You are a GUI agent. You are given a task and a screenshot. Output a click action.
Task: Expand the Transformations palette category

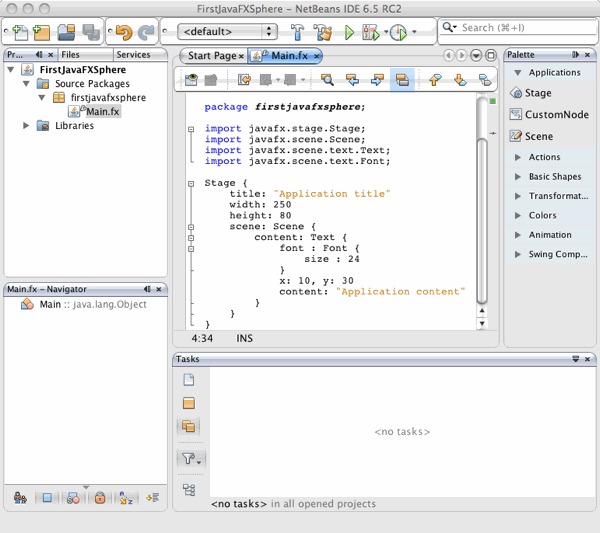coord(518,196)
